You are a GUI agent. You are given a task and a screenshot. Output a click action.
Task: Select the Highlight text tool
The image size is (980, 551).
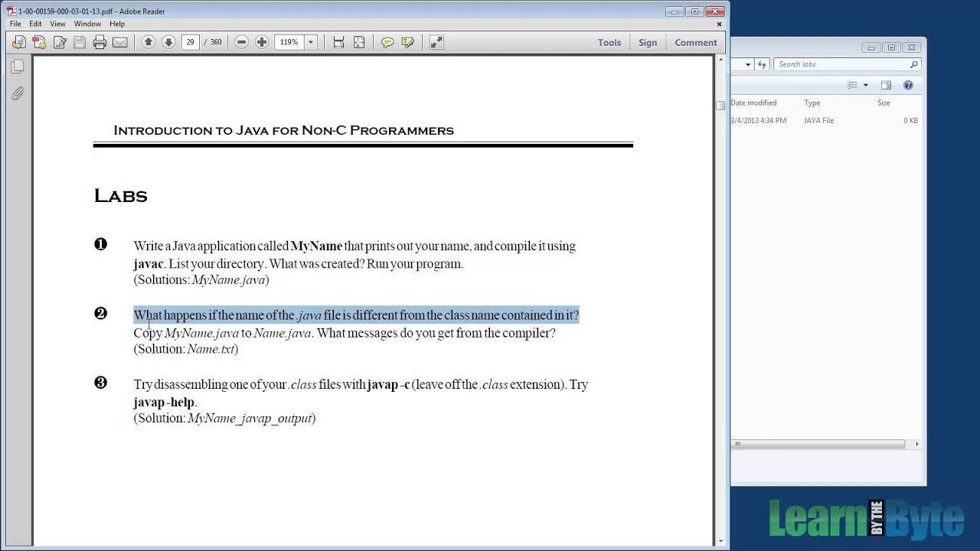pos(407,43)
